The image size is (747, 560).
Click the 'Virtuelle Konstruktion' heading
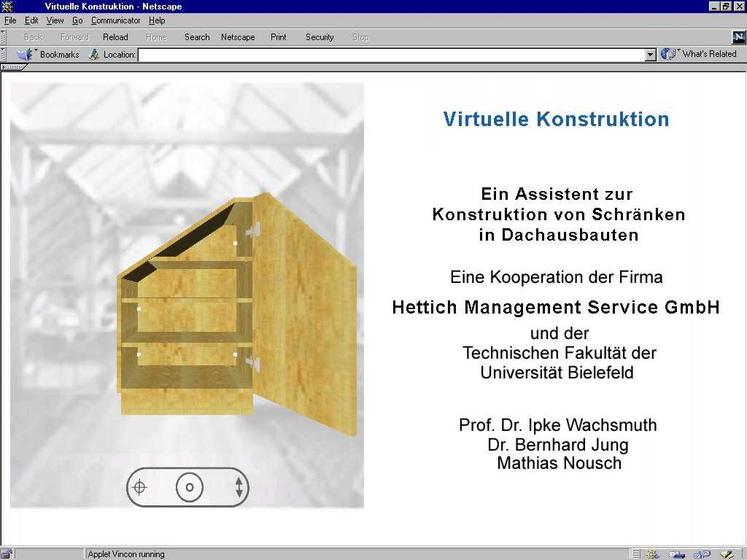(556, 119)
